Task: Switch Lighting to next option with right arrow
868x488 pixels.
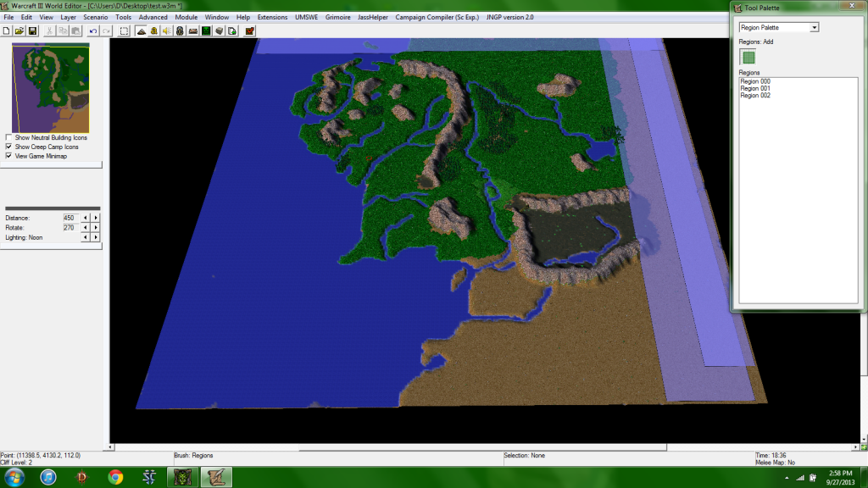Action: (x=96, y=237)
